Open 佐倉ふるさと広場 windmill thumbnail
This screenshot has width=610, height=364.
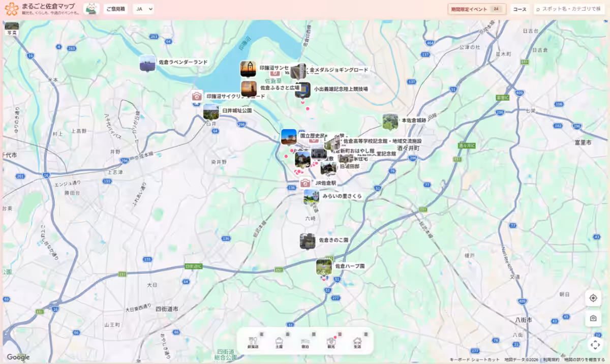(249, 88)
